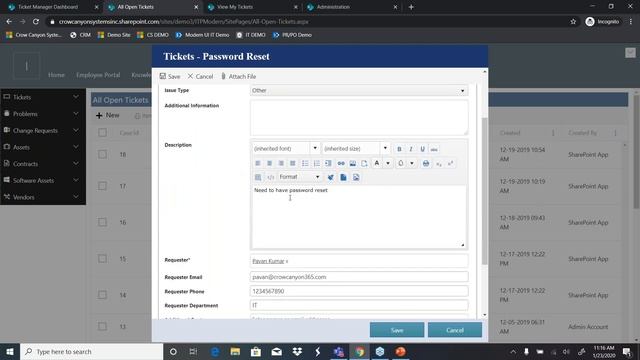Apply italic formatting in Description editor
Image resolution: width=640 pixels, height=360 pixels.
click(x=411, y=149)
